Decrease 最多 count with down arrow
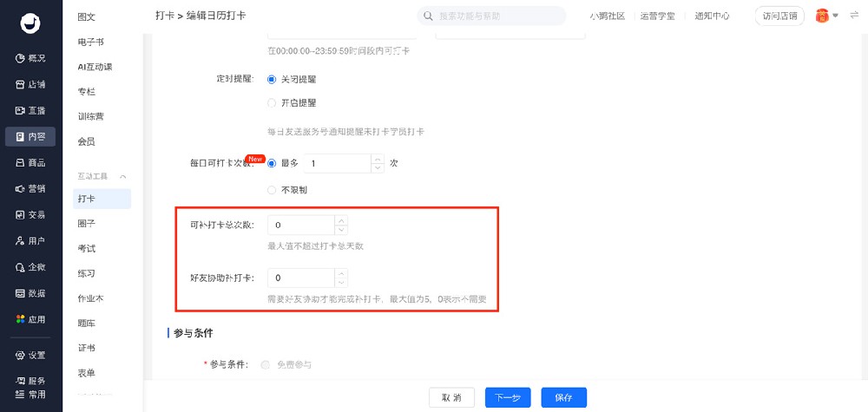Viewport: 868px width, 412px height. click(x=378, y=168)
